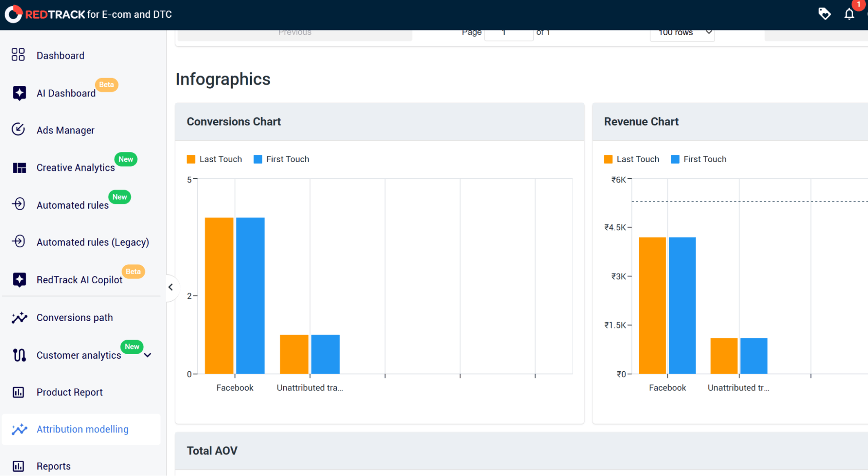Screen dimensions: 868x476
Task: Click Unattributed Last Touch bar in Conversions Chart
Action: click(294, 354)
